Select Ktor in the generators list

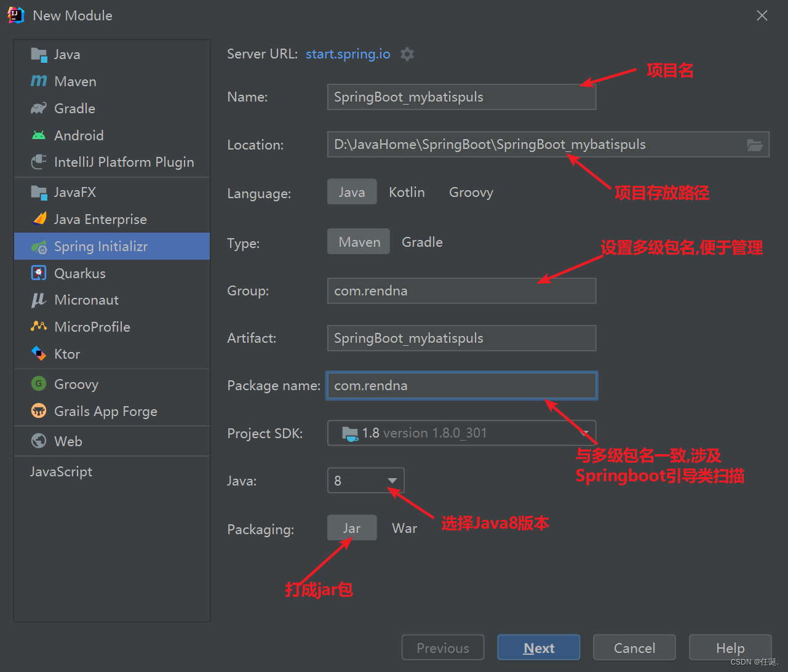point(112,353)
